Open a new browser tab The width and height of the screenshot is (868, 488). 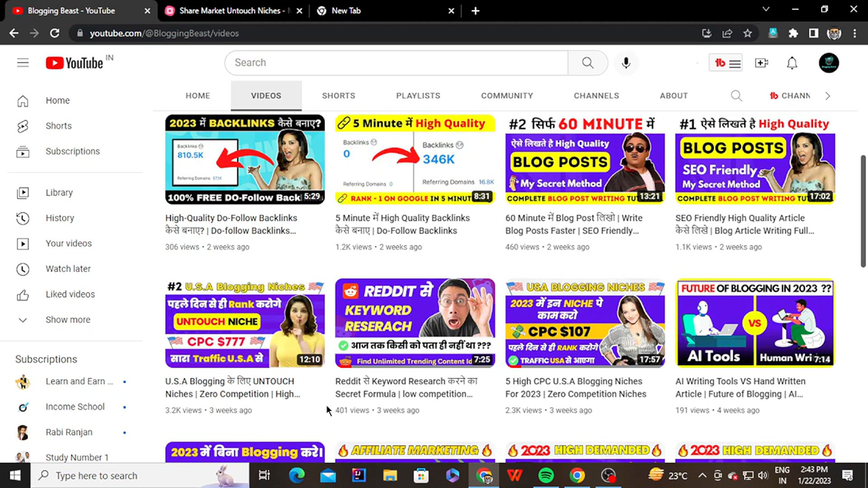coord(475,11)
